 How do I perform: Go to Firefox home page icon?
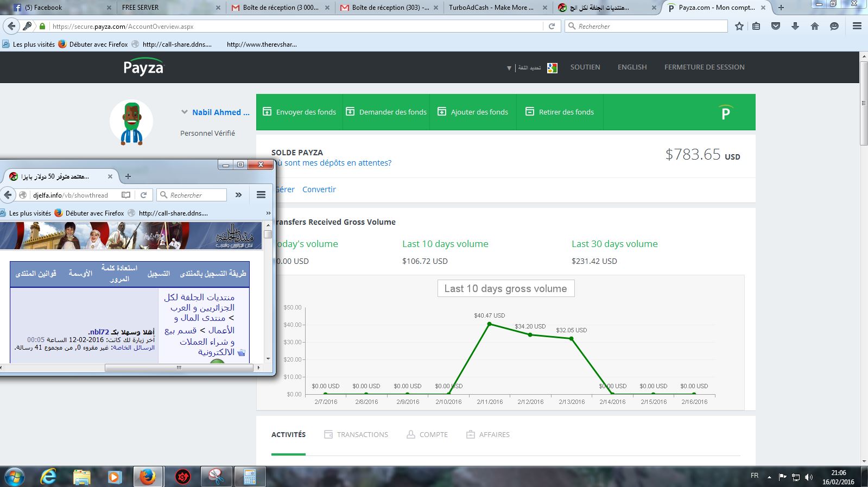coord(815,26)
